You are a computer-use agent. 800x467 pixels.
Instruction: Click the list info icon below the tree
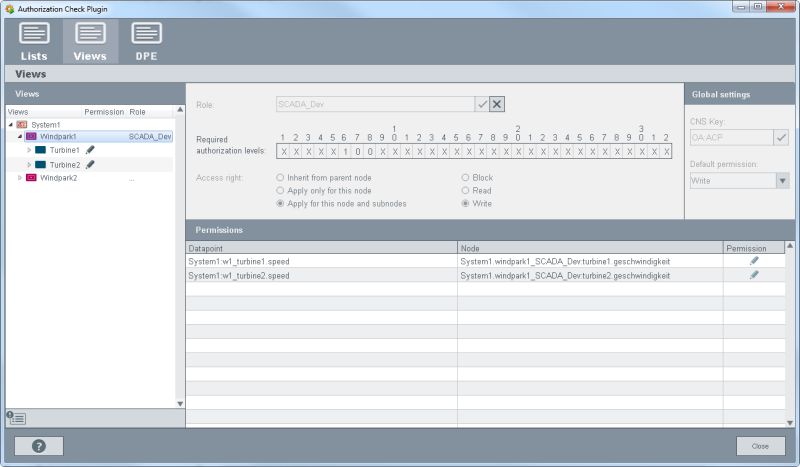click(x=17, y=417)
